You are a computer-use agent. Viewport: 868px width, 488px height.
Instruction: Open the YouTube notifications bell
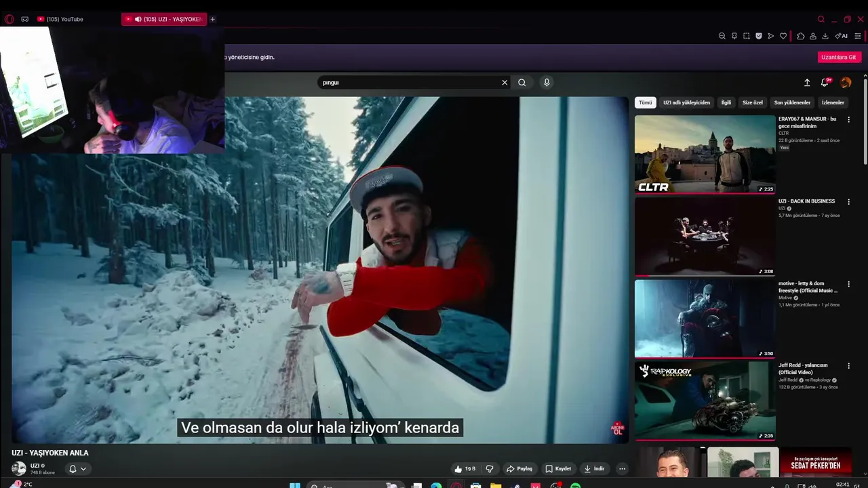pos(825,82)
